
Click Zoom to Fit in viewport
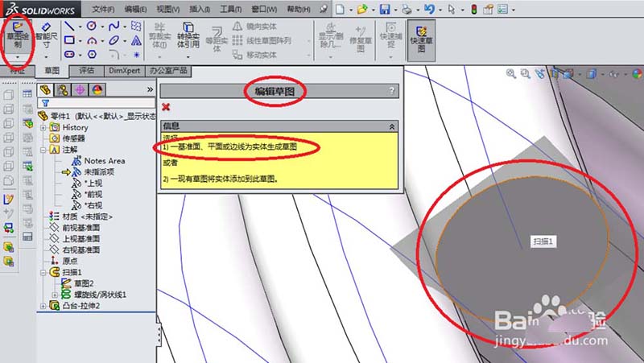coord(510,73)
